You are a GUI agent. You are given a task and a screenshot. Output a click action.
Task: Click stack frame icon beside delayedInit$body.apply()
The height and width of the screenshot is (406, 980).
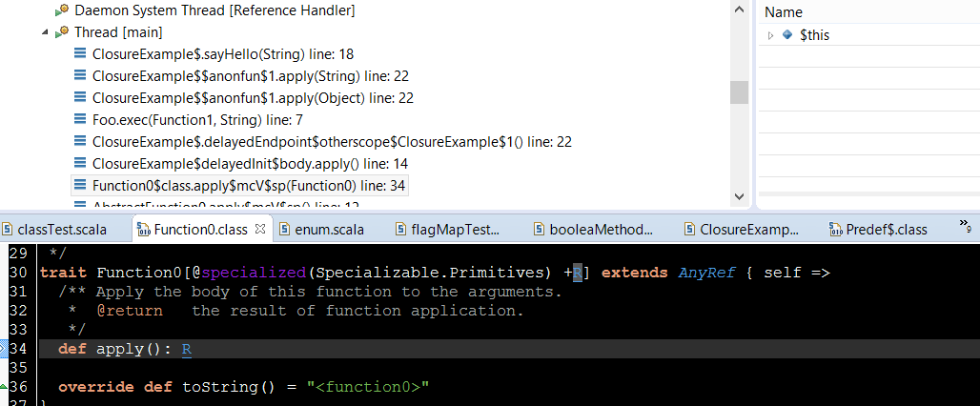[x=80, y=163]
